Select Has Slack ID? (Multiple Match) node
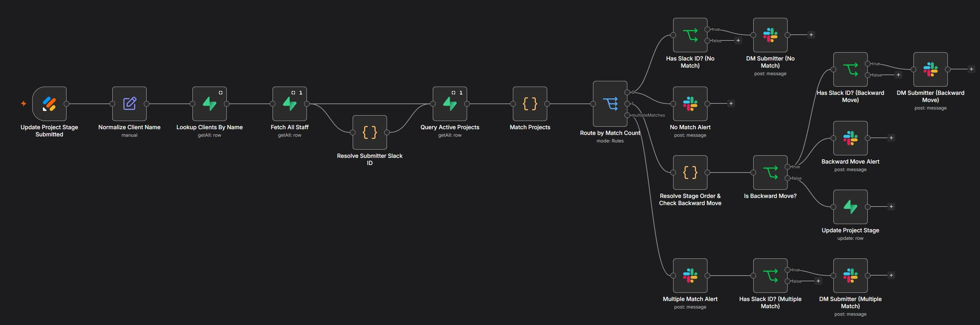 [x=770, y=276]
